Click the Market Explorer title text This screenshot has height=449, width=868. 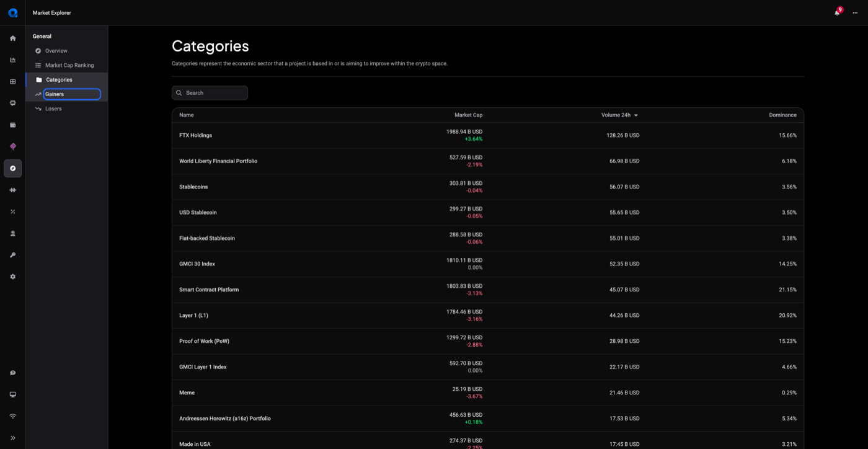click(52, 13)
